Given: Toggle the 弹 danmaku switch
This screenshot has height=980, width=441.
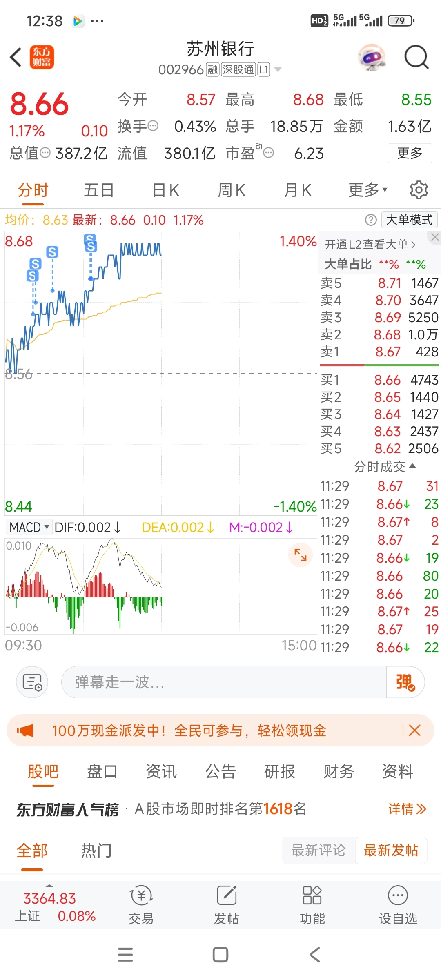Looking at the screenshot, I should 405,682.
